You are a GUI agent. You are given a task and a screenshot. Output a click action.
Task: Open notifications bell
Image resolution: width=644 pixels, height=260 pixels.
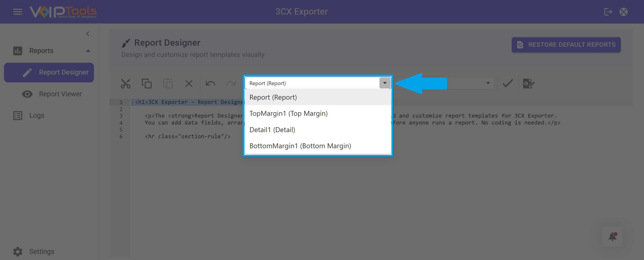[x=613, y=237]
